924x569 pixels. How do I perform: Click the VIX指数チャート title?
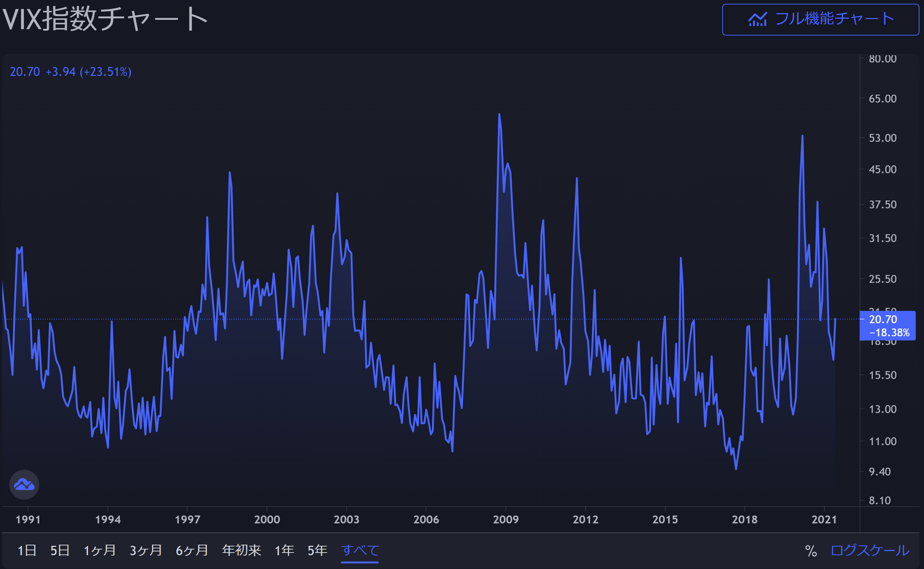pyautogui.click(x=105, y=19)
